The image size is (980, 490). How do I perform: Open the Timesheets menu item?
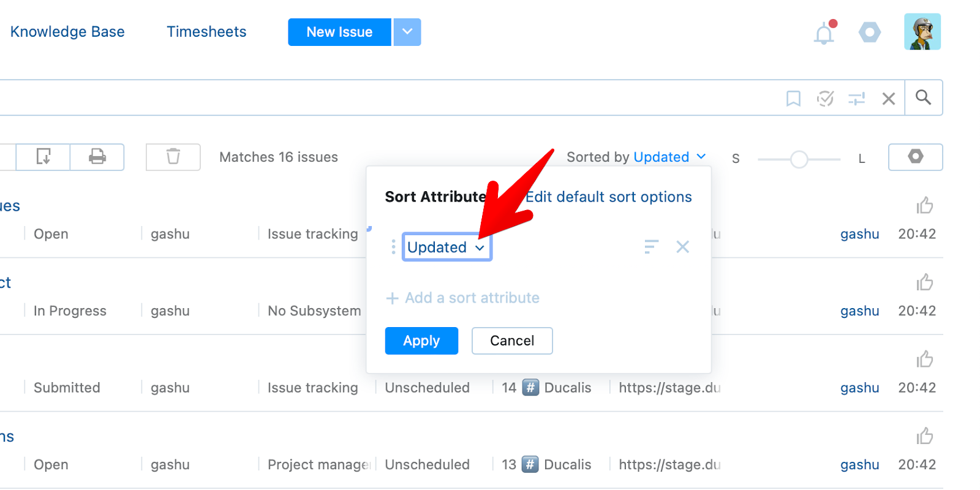(206, 32)
